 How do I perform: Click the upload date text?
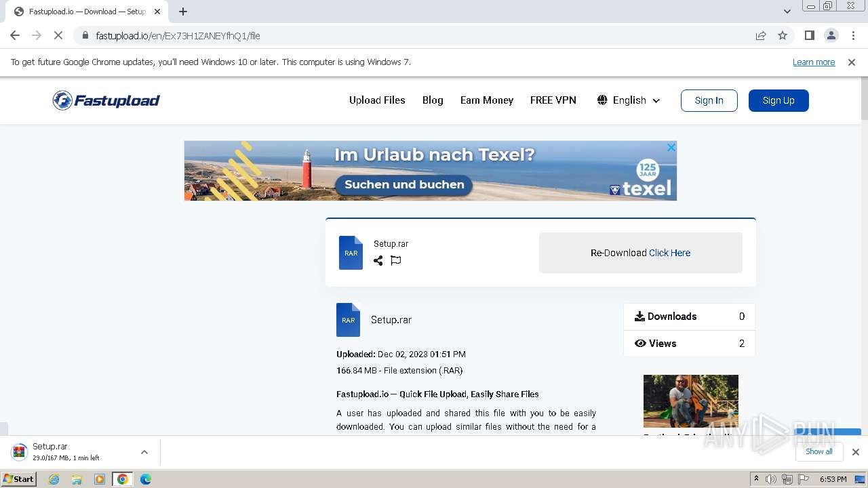click(401, 354)
